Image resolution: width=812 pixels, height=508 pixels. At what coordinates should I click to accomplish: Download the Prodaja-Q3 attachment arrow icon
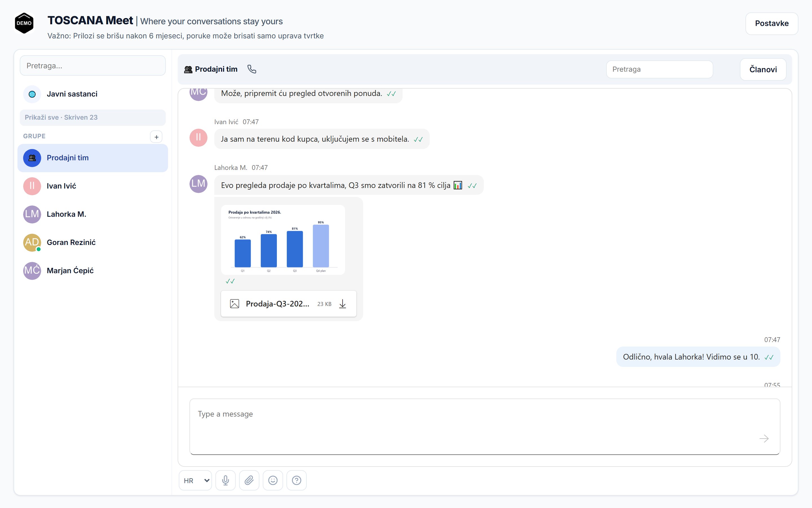pos(343,304)
